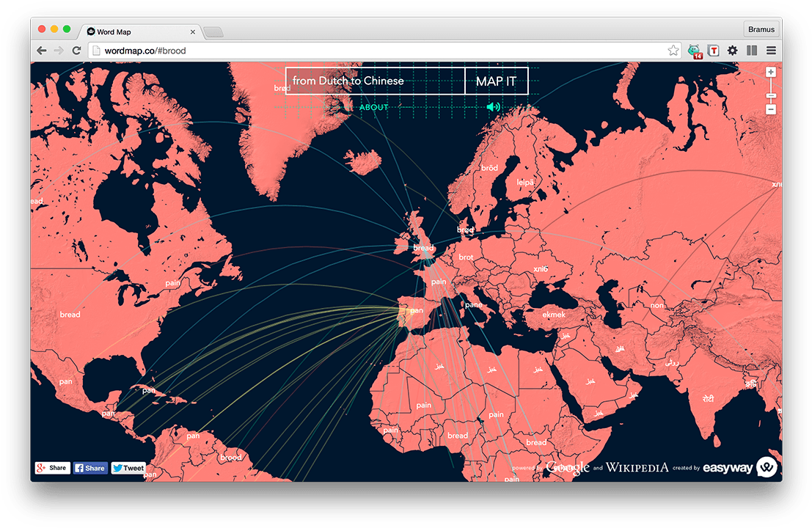Bookmark this page with the star icon
This screenshot has height=528, width=812.
coord(673,51)
